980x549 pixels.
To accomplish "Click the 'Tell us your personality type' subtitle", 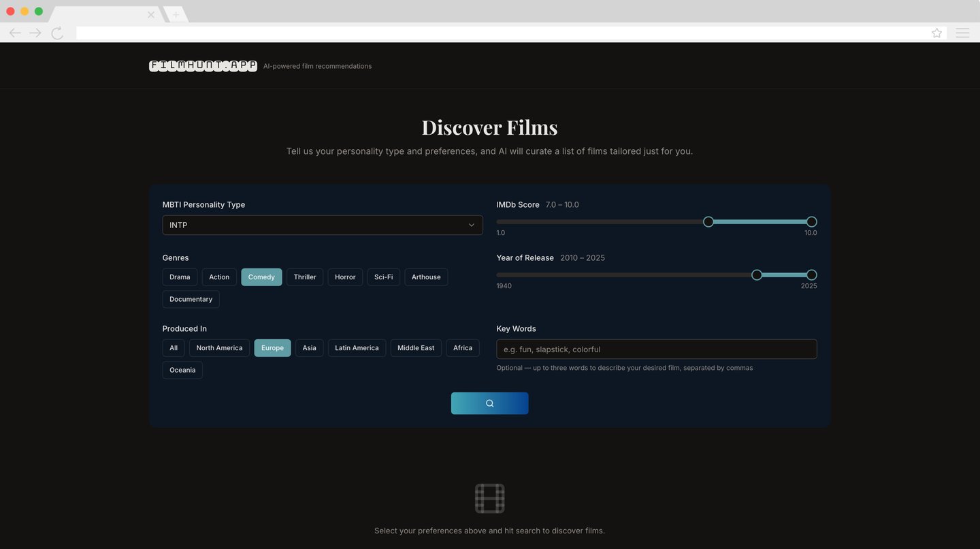I will pyautogui.click(x=489, y=151).
